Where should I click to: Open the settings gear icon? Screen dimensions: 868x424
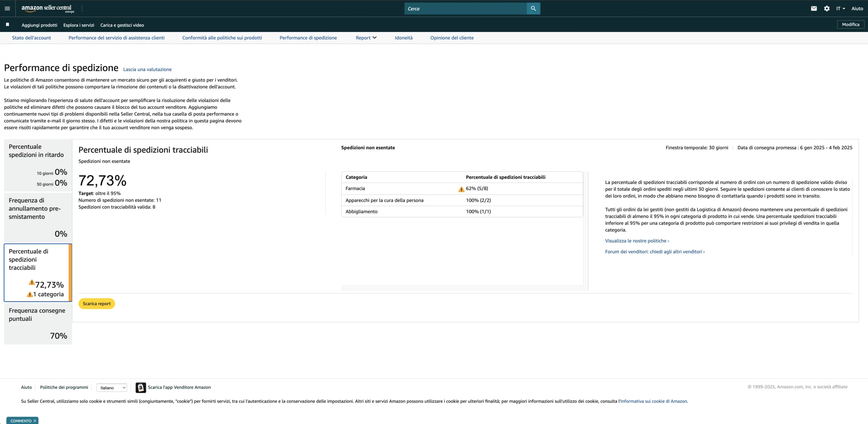tap(827, 8)
